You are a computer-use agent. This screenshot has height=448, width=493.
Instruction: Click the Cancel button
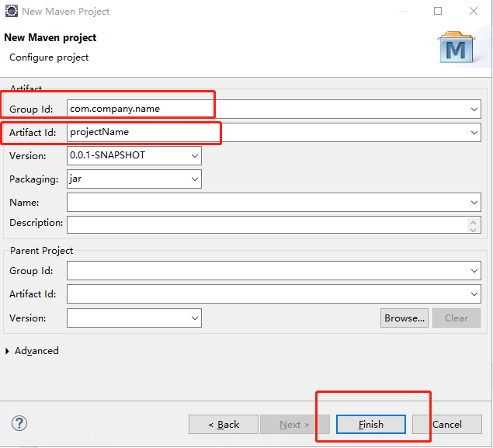click(x=447, y=425)
